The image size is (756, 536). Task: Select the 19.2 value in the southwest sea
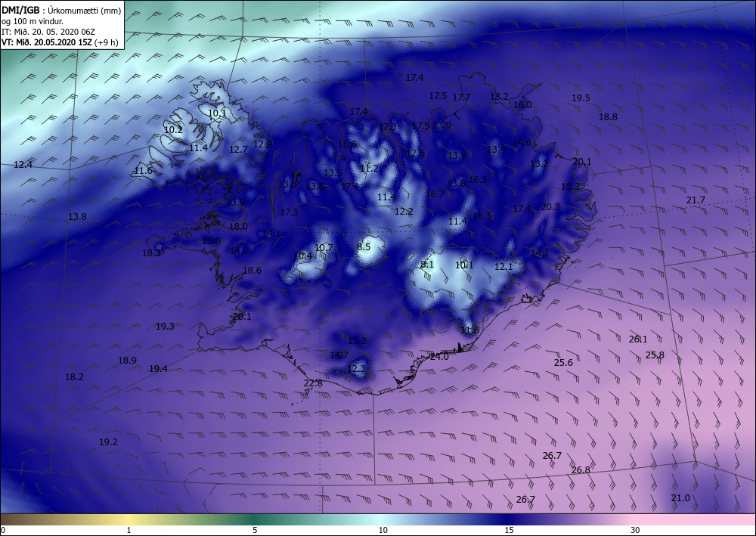point(108,442)
